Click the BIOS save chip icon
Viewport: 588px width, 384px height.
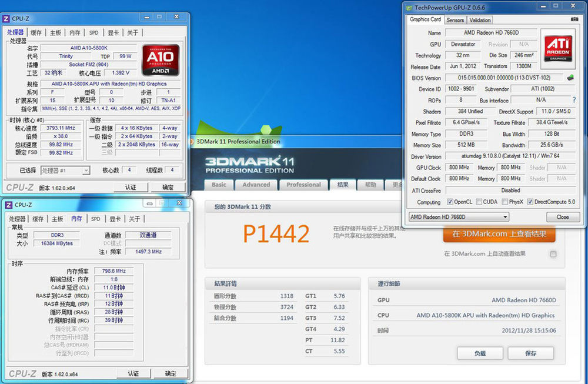click(570, 78)
